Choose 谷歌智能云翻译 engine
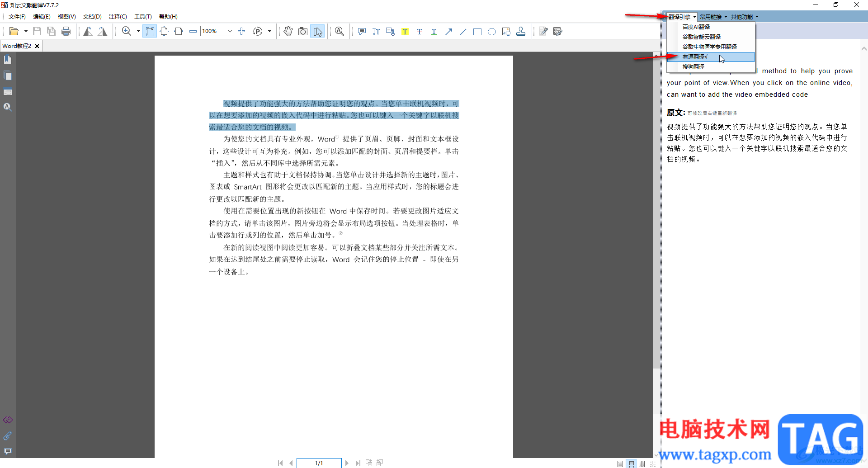Image resolution: width=868 pixels, height=468 pixels. [711, 37]
